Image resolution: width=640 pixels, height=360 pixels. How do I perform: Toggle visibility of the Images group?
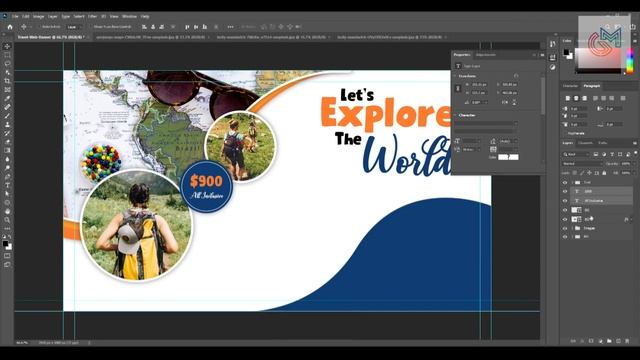click(x=565, y=228)
